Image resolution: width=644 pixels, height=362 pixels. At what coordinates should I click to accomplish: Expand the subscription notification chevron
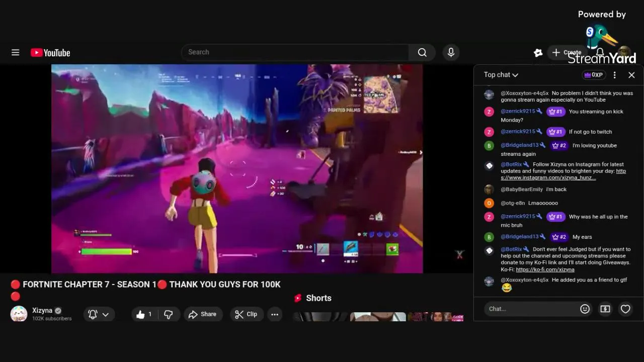coord(105,314)
